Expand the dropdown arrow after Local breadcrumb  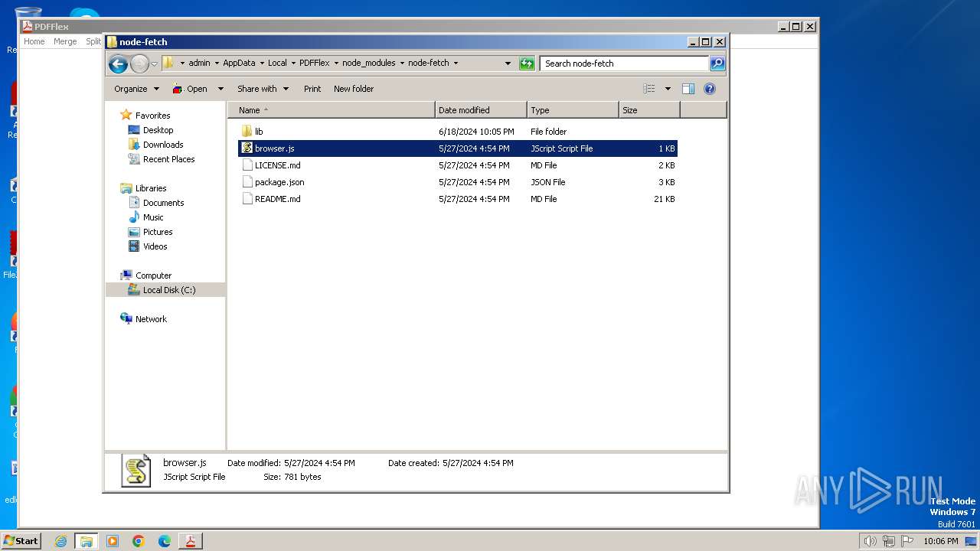coord(292,64)
